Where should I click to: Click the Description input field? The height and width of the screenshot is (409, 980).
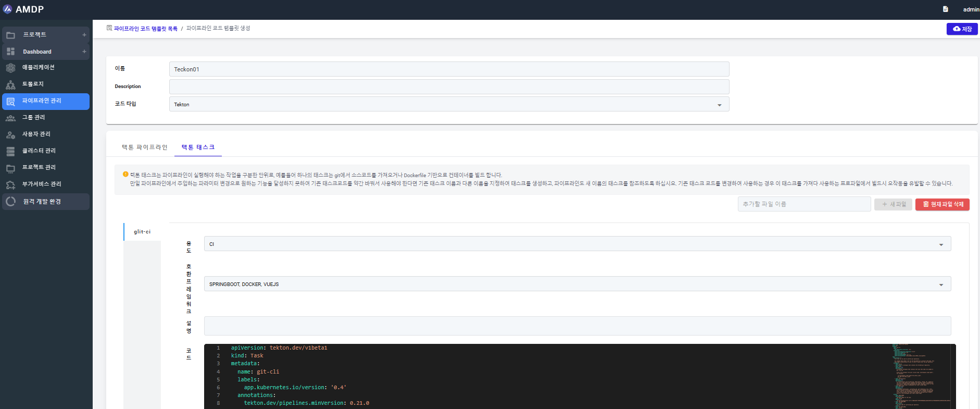[x=449, y=86]
